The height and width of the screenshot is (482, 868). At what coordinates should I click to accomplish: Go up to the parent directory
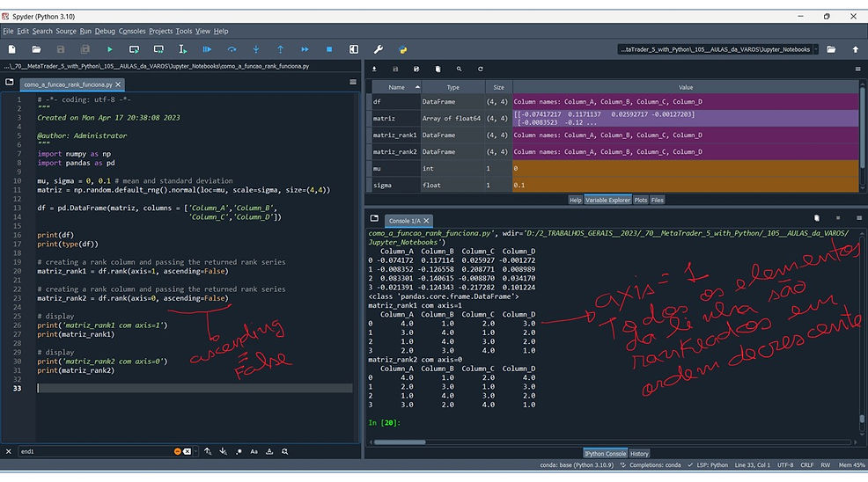click(856, 49)
